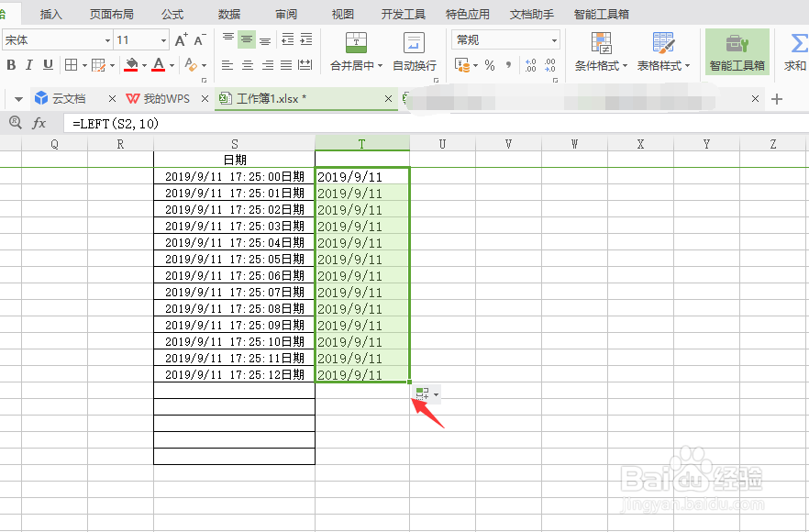Viewport: 809px width, 532px height.
Task: Click the clear format eraser icon
Action: 191,65
